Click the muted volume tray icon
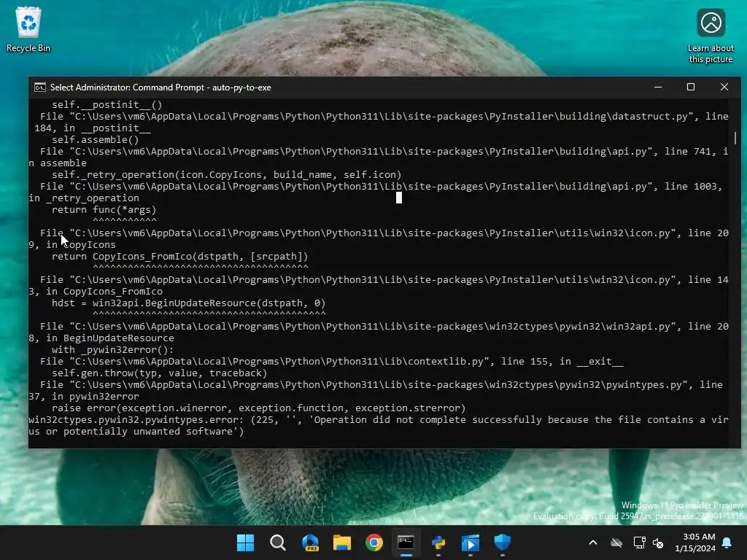Viewport: 747px width, 560px height. coord(659,542)
